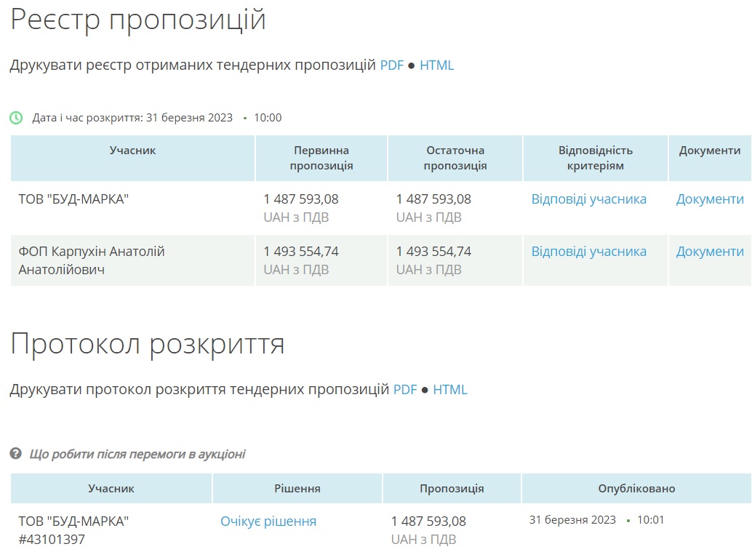Viewport: 752px width, 560px height.
Task: Open Відповіді учасника for ФОП Карпухін
Action: coord(588,252)
